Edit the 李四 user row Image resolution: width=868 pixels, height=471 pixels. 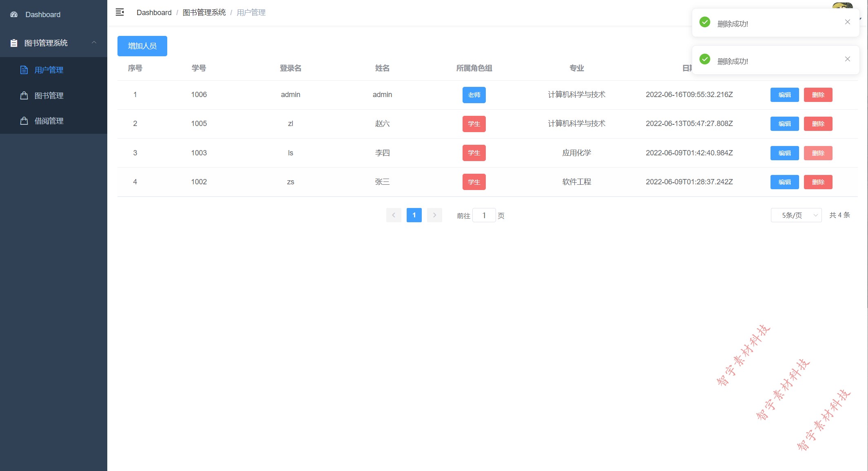784,153
